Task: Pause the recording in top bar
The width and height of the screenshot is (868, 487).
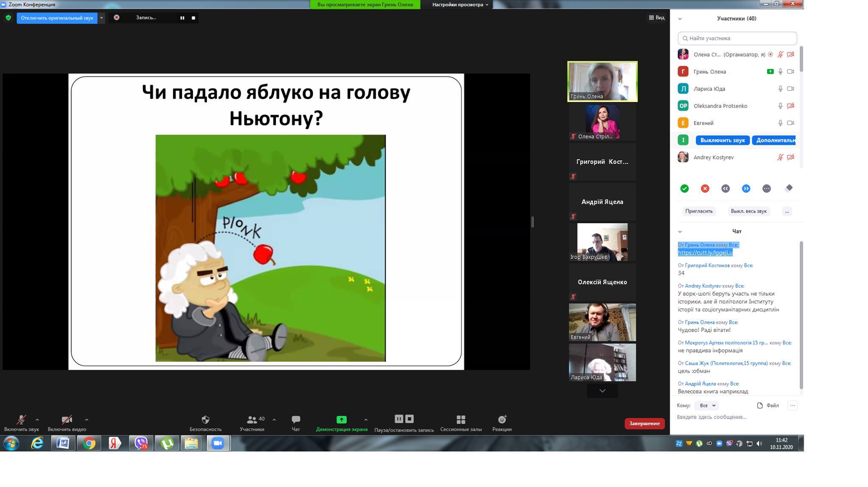Action: 182,18
